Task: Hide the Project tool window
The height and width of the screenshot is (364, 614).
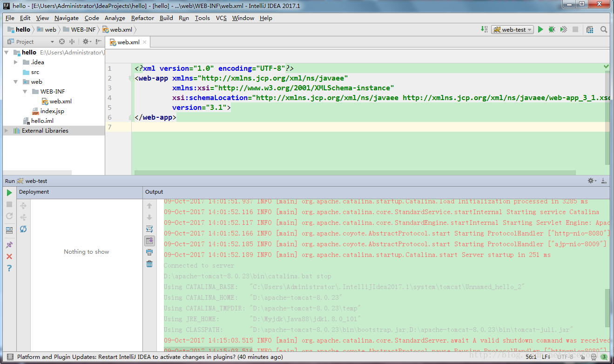Action: [x=98, y=41]
